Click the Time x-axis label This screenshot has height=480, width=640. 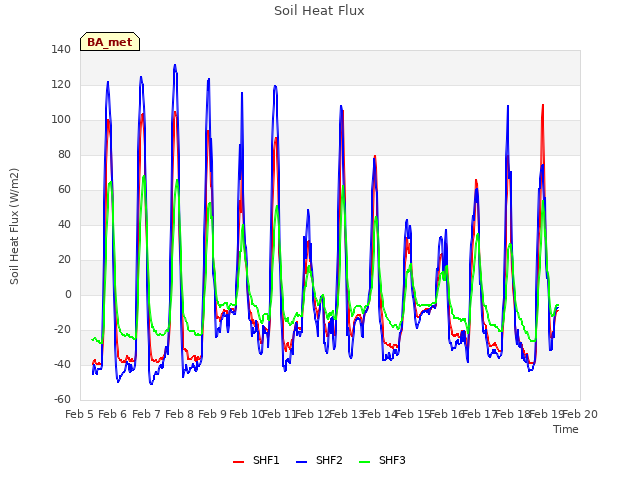pyautogui.click(x=566, y=429)
